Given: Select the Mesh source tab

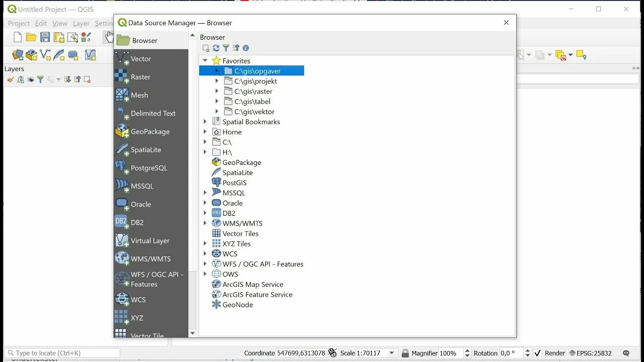Looking at the screenshot, I should [x=151, y=95].
